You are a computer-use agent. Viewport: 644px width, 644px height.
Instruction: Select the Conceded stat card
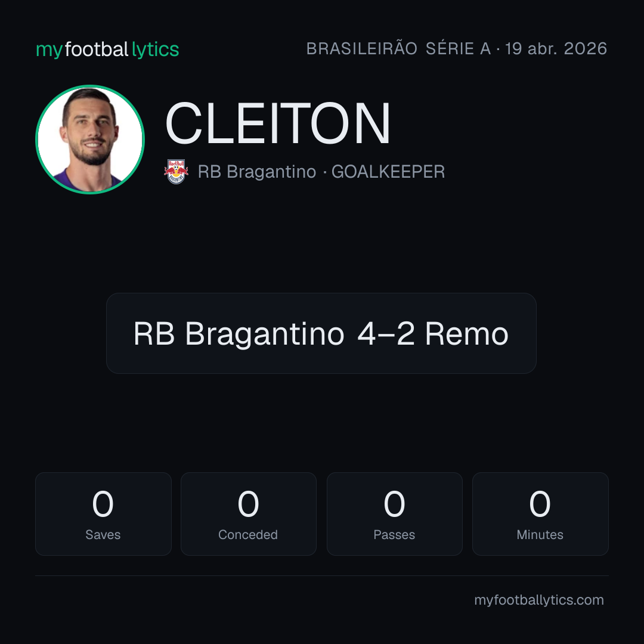pos(249,514)
